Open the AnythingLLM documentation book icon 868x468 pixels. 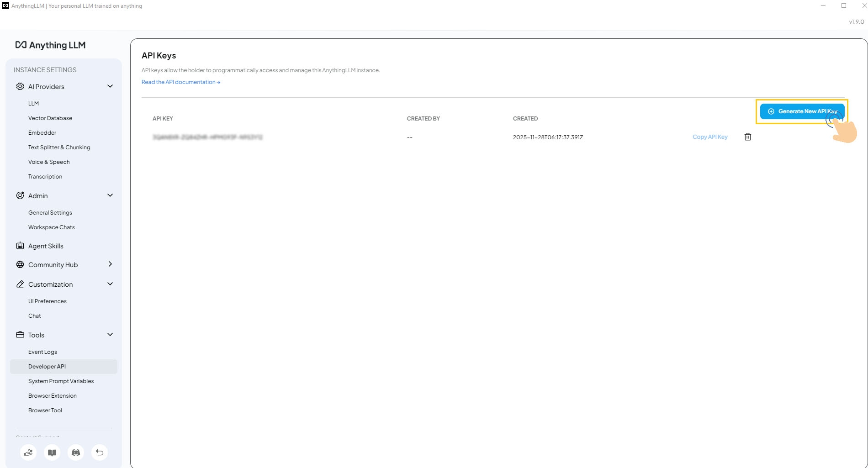point(52,452)
